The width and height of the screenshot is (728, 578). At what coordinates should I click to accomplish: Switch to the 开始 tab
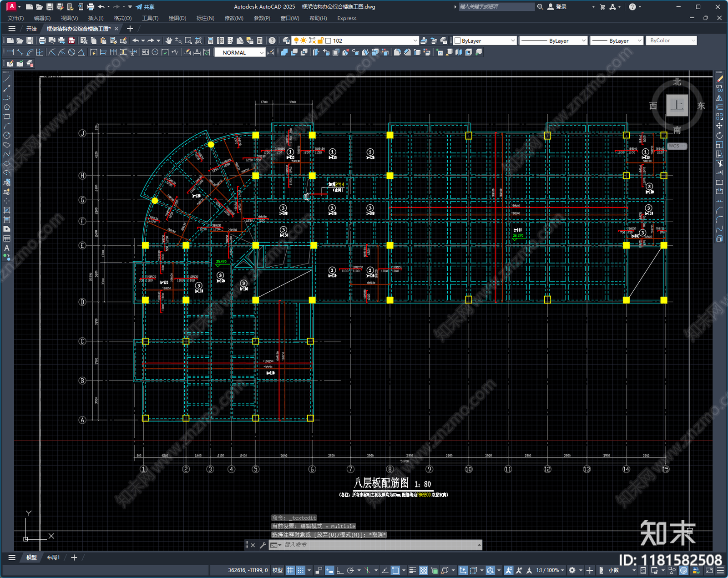pyautogui.click(x=31, y=29)
